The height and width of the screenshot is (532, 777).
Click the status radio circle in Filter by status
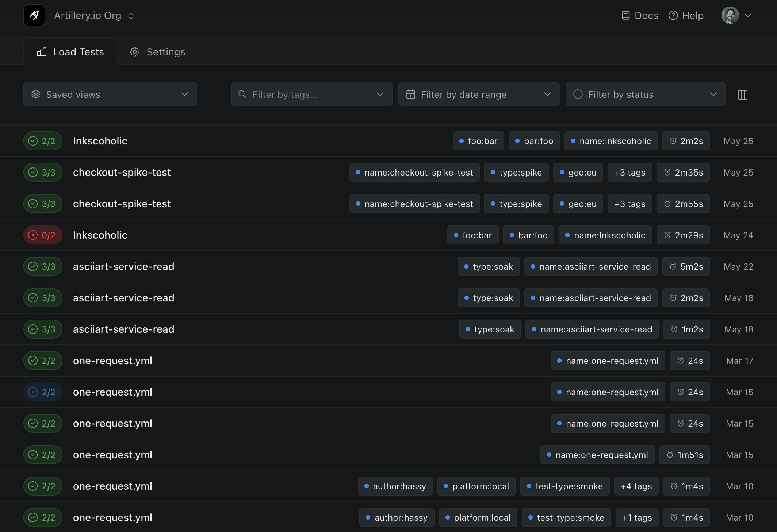click(x=578, y=94)
